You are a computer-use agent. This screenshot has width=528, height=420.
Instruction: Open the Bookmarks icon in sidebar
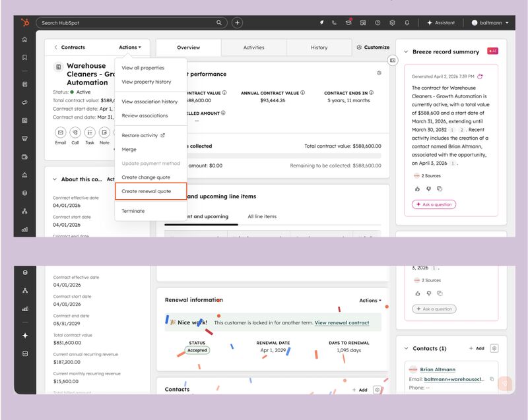24,57
